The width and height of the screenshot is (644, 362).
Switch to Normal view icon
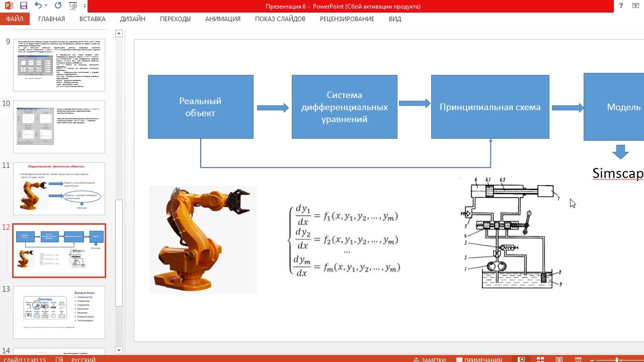tap(521, 359)
